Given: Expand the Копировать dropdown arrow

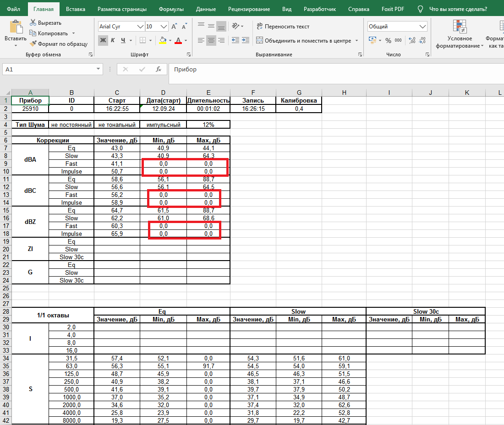Looking at the screenshot, I should pos(74,33).
